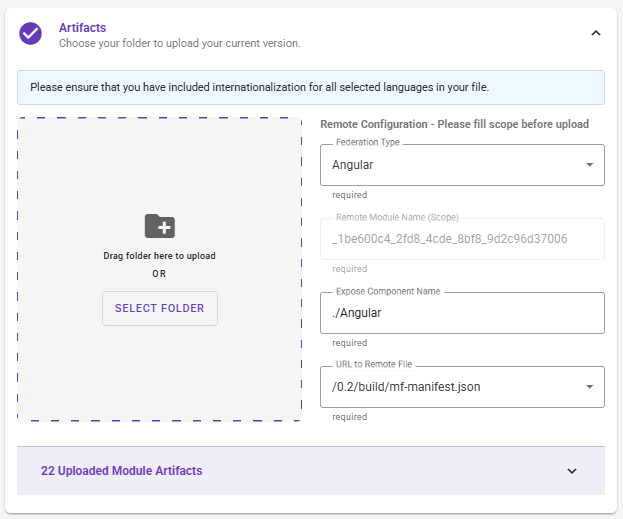This screenshot has width=623, height=519.
Task: Focus the Expose Component Name input
Action: click(462, 313)
